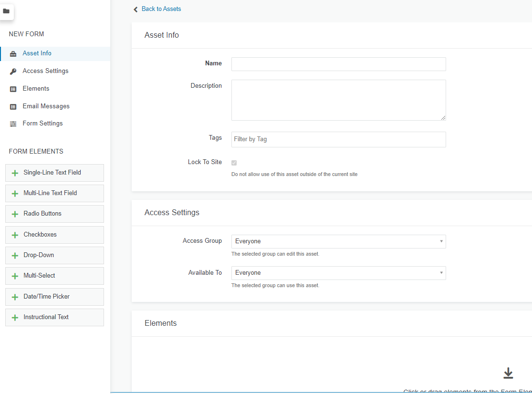
Task: Click into the Name input field
Action: coord(338,64)
